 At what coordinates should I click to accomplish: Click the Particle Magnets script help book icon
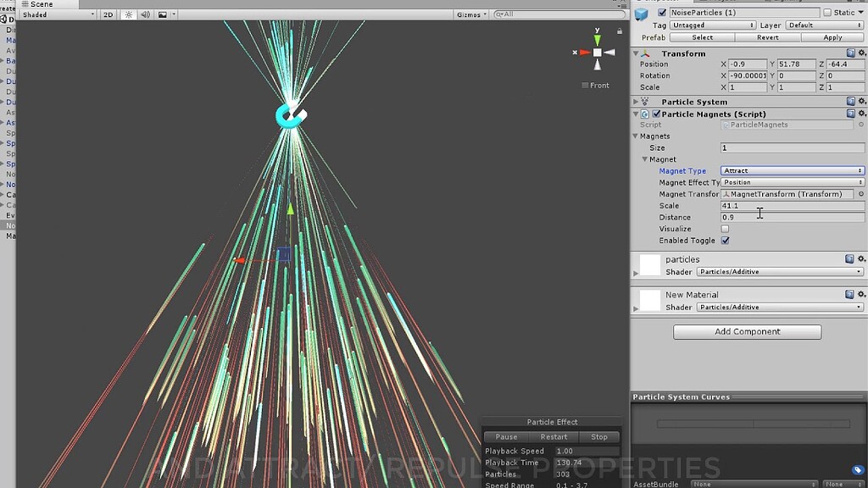pos(850,114)
